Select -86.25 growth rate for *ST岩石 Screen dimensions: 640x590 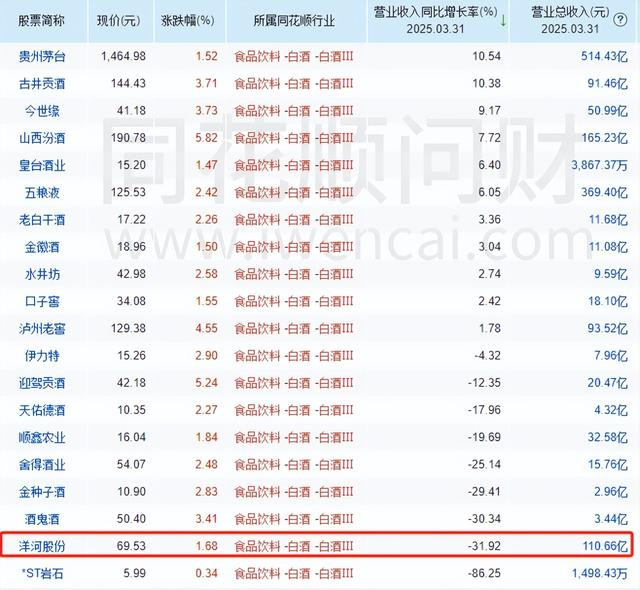coord(484,573)
